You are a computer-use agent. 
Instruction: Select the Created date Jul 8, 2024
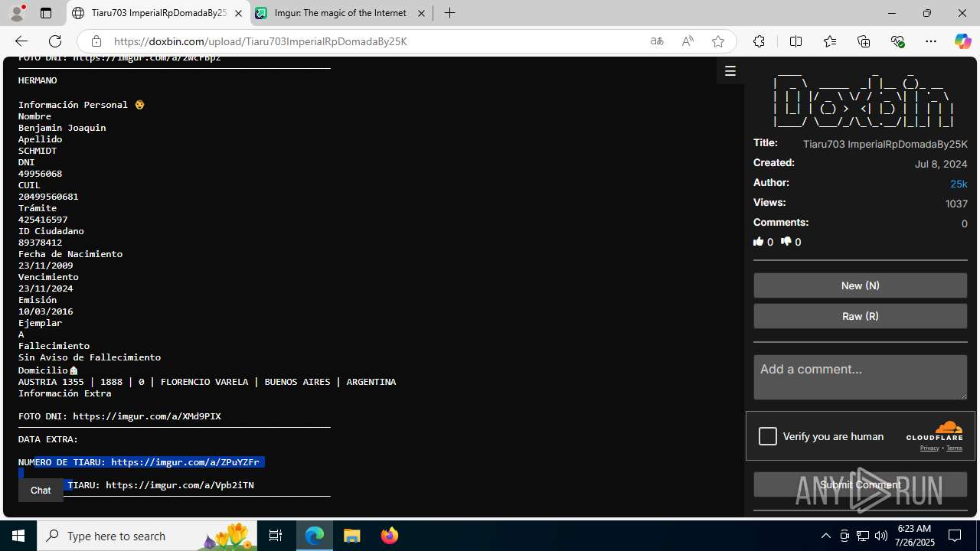[x=941, y=164]
